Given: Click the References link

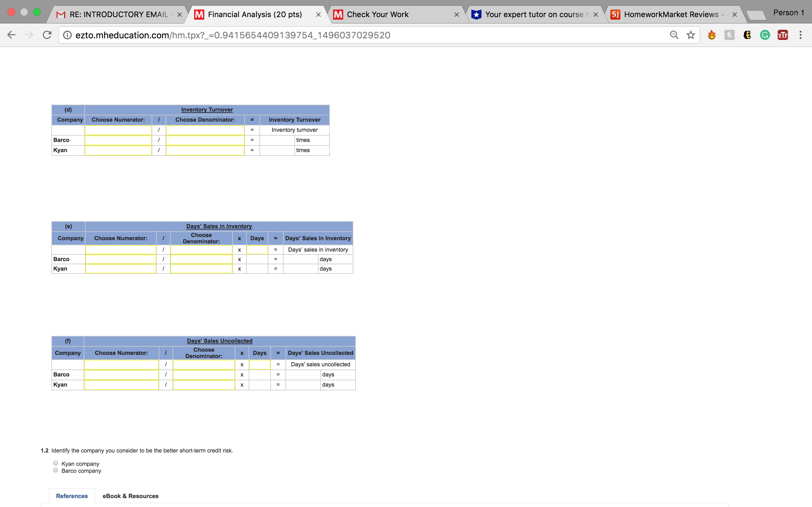Looking at the screenshot, I should [x=72, y=496].
